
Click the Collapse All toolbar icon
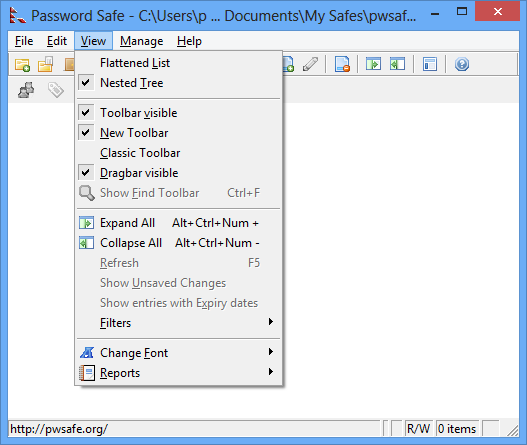pos(397,64)
